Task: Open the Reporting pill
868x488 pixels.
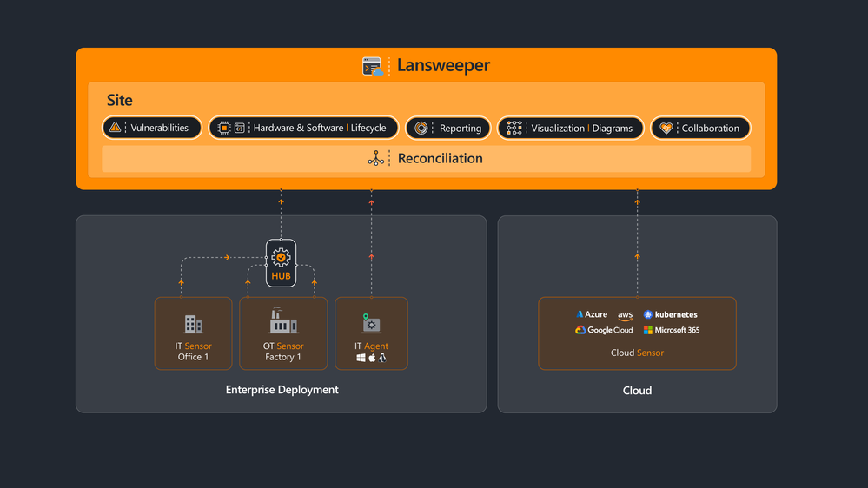Action: (447, 128)
